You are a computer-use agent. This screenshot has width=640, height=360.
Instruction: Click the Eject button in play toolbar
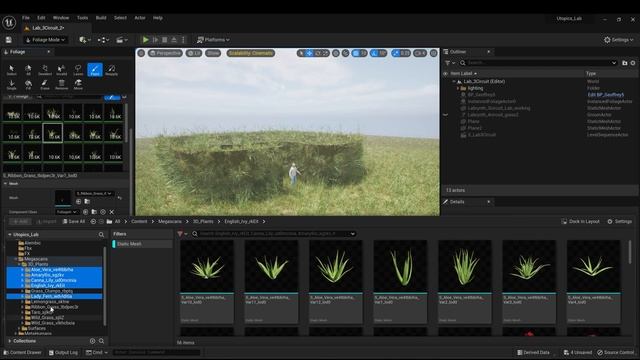pyautogui.click(x=174, y=40)
